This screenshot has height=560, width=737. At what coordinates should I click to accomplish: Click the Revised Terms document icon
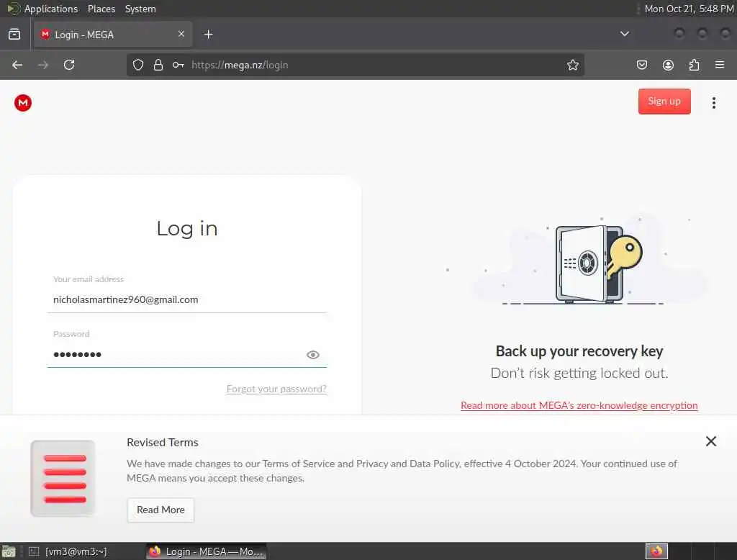(x=63, y=479)
